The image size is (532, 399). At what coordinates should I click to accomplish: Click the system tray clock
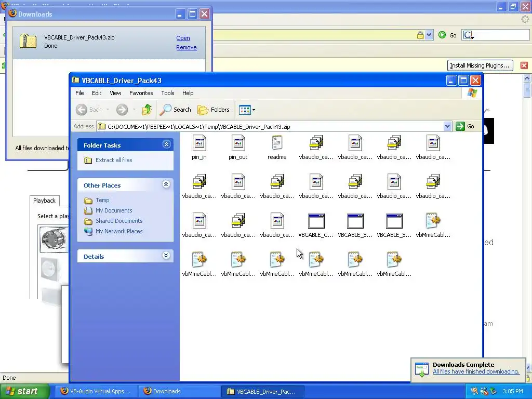click(513, 391)
